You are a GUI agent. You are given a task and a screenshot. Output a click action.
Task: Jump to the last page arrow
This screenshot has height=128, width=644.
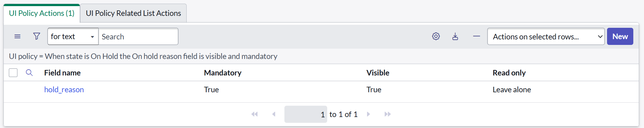point(388,114)
